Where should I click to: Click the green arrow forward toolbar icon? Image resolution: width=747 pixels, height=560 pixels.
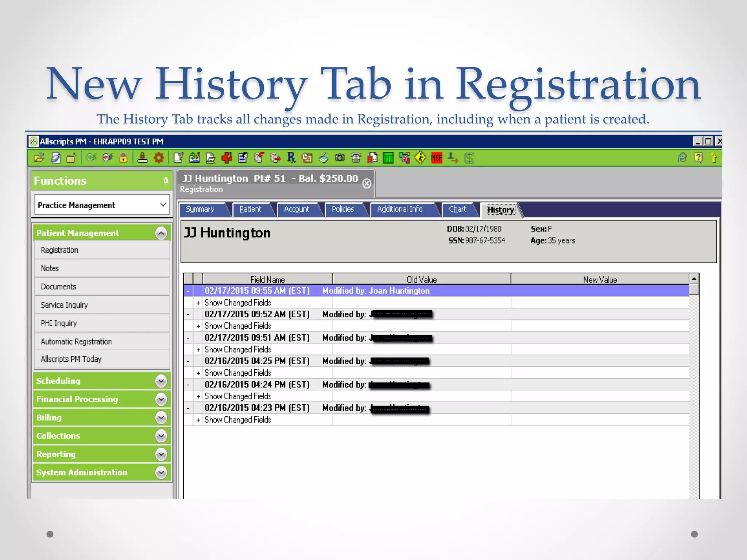coord(91,157)
